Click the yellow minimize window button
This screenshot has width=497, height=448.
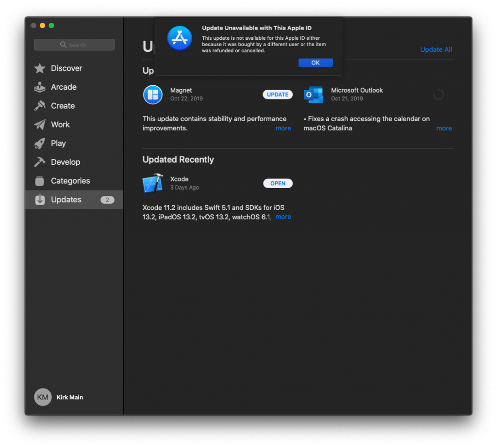tap(43, 25)
